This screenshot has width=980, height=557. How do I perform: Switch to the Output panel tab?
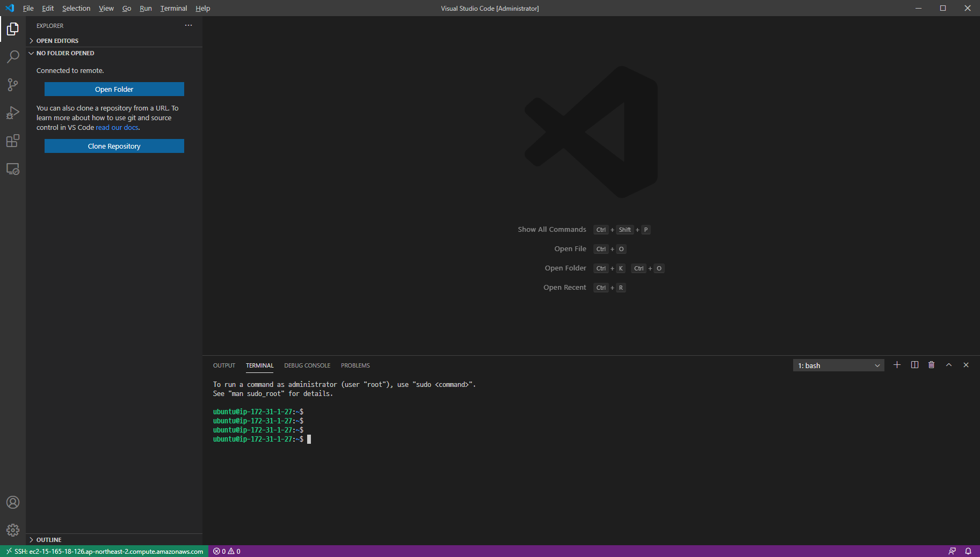(224, 365)
